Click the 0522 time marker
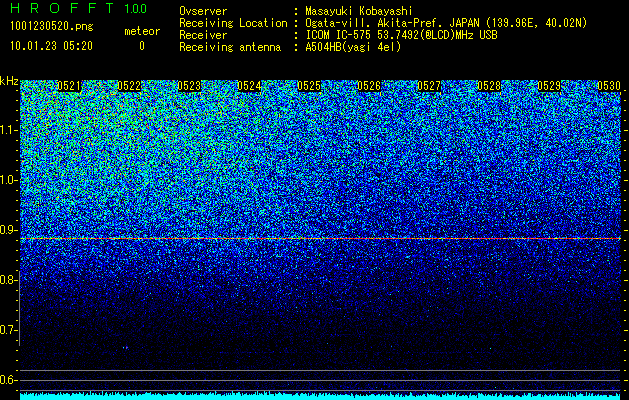 pos(129,86)
